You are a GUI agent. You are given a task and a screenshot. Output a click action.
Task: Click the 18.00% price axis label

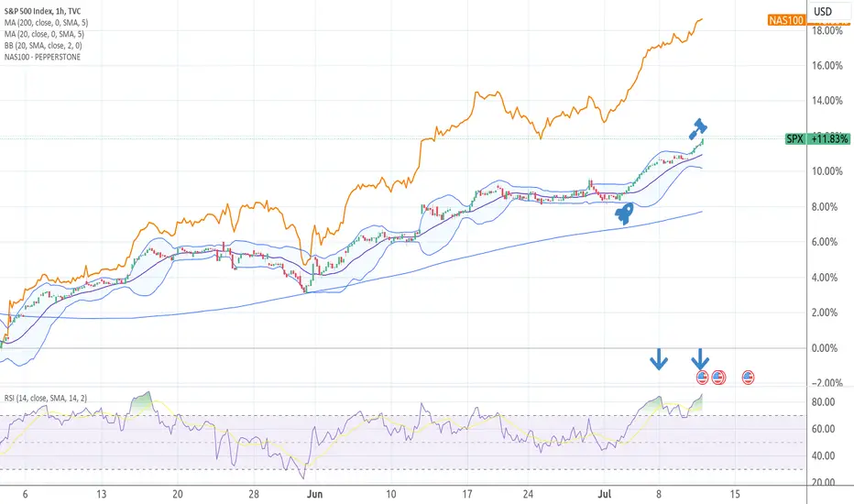point(827,30)
